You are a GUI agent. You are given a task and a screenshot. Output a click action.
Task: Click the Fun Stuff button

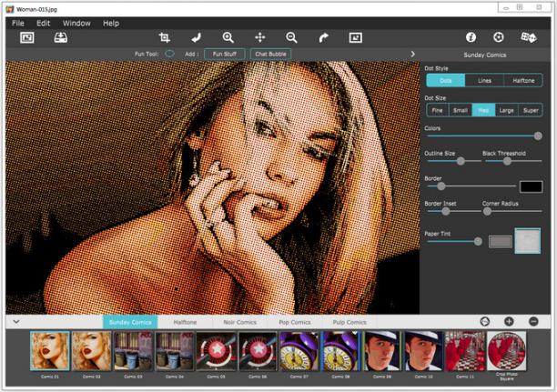tap(225, 54)
